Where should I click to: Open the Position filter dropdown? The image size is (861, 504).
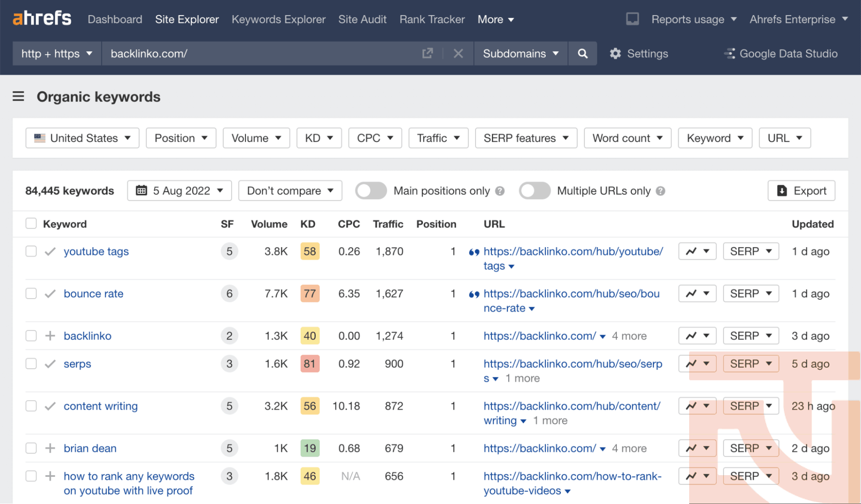click(x=181, y=138)
